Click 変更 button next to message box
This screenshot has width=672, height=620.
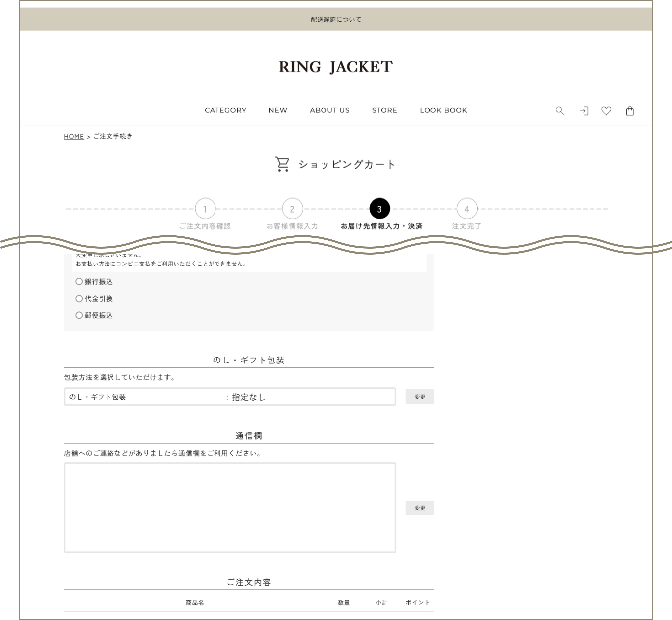click(419, 508)
